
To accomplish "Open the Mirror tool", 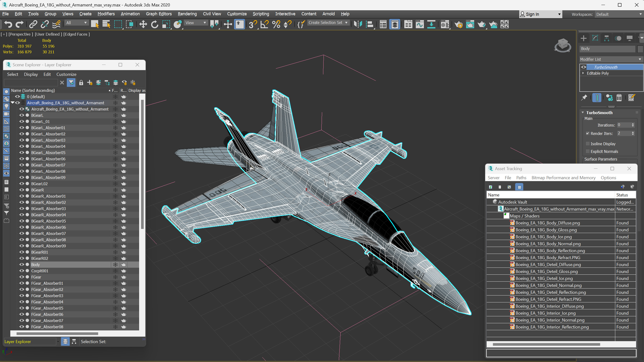I will click(x=358, y=24).
